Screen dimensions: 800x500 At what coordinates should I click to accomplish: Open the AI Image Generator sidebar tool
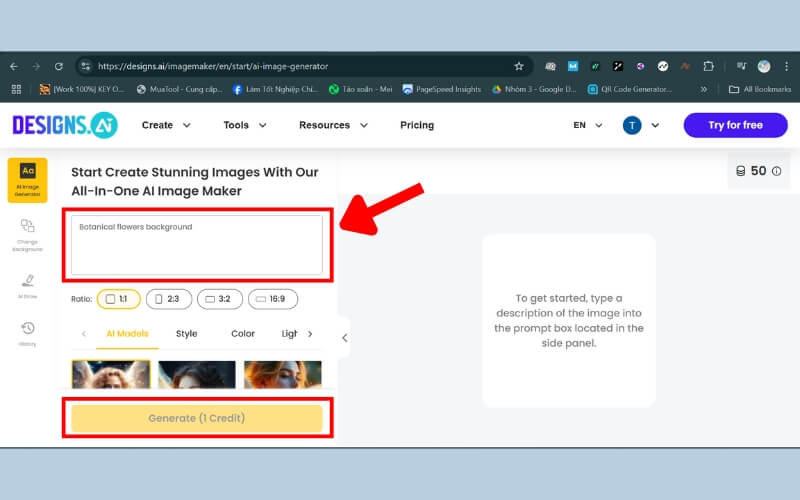[x=28, y=180]
